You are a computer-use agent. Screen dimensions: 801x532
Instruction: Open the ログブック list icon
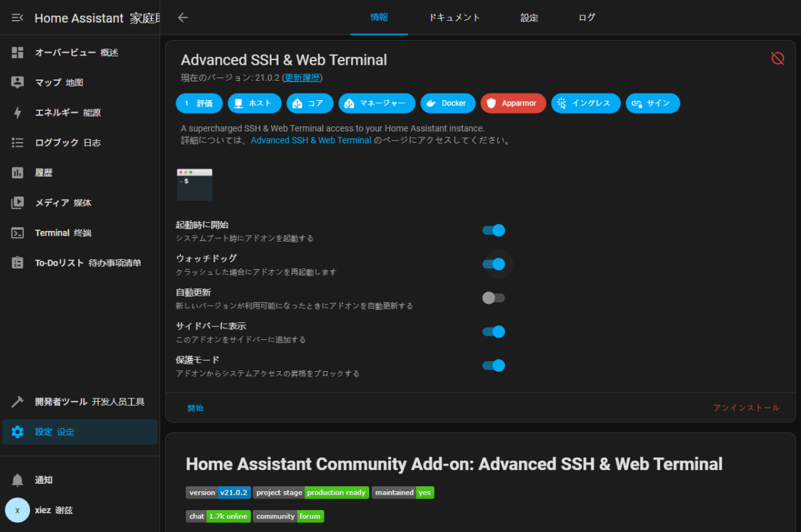coord(18,143)
